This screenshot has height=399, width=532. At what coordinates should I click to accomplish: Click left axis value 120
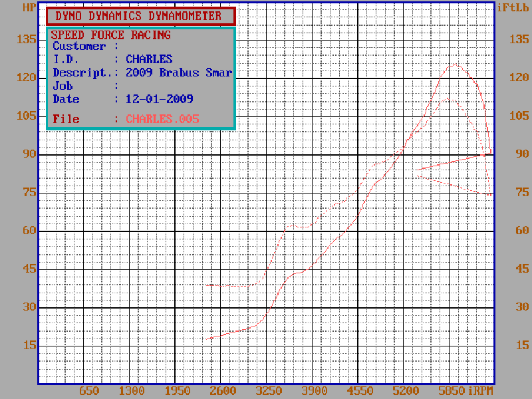coord(27,78)
